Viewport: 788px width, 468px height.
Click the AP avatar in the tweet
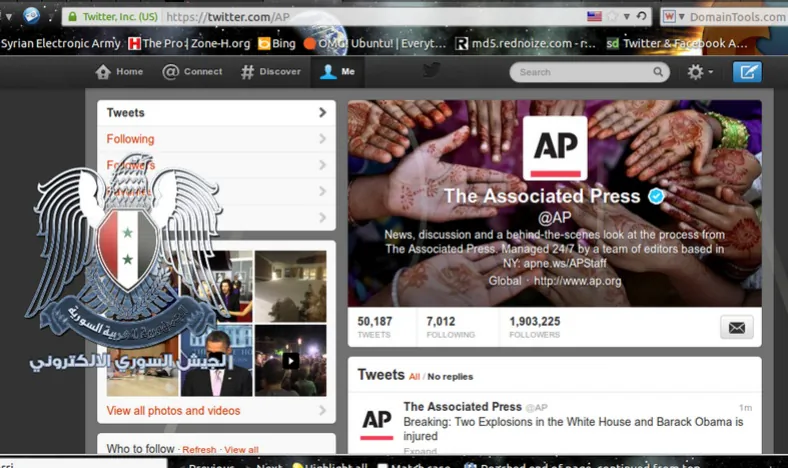(x=376, y=424)
